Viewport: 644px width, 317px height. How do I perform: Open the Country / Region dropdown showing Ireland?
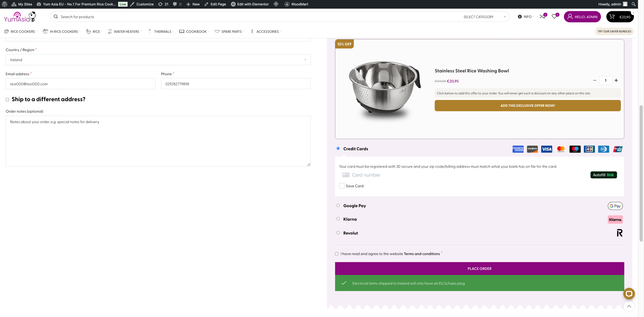(x=158, y=60)
